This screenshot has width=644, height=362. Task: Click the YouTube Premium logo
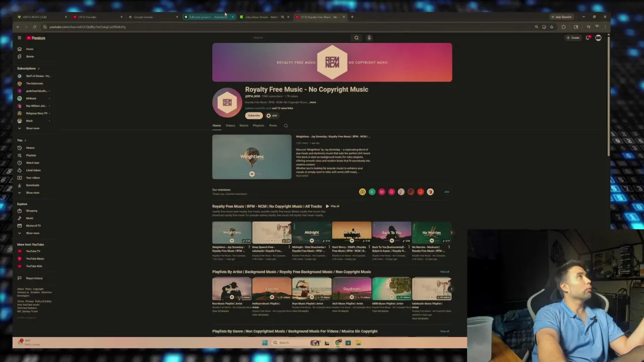(x=36, y=38)
